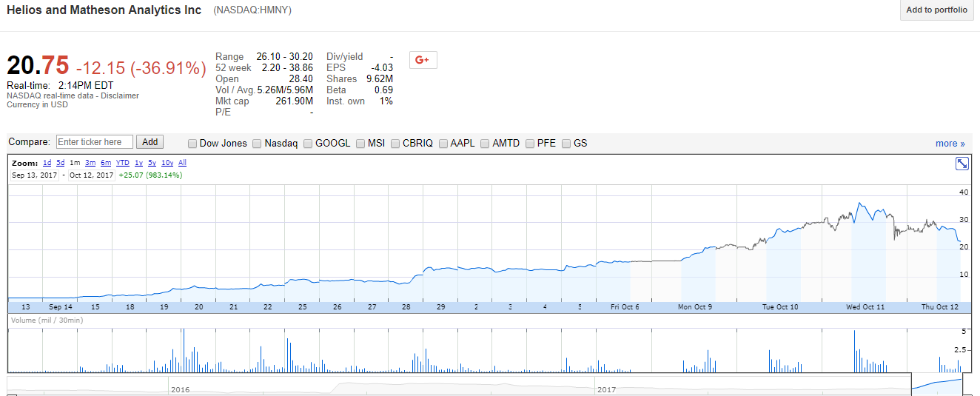Select the 1m zoom range
This screenshot has width=980, height=396.
click(75, 163)
